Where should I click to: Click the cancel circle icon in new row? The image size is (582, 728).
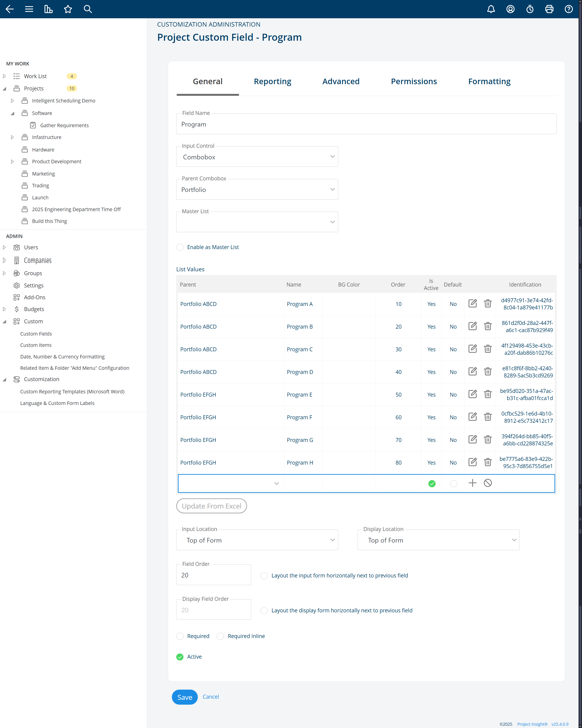[487, 483]
